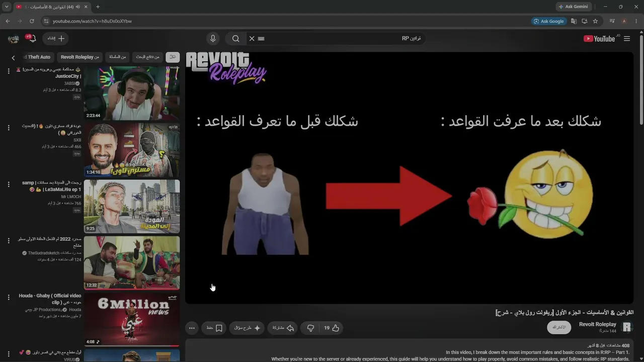
Task: Open the Le3aMaLi9a ep 1 thumbnail
Action: (132, 207)
